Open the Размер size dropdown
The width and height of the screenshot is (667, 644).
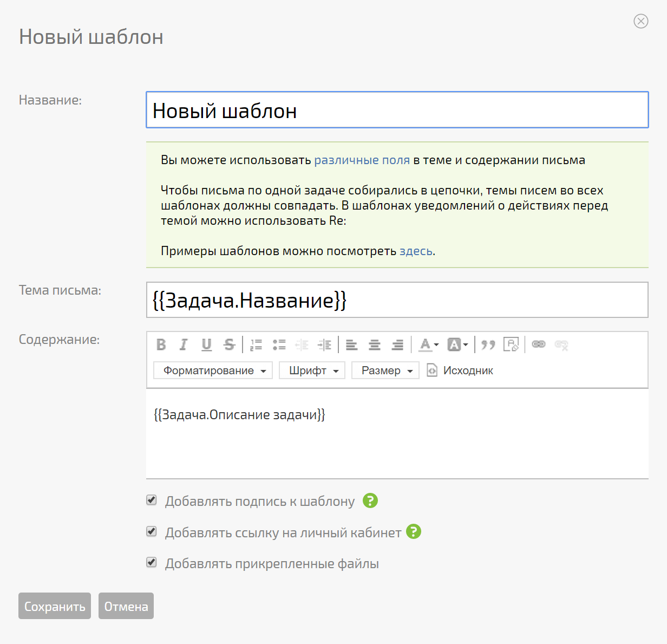click(385, 370)
